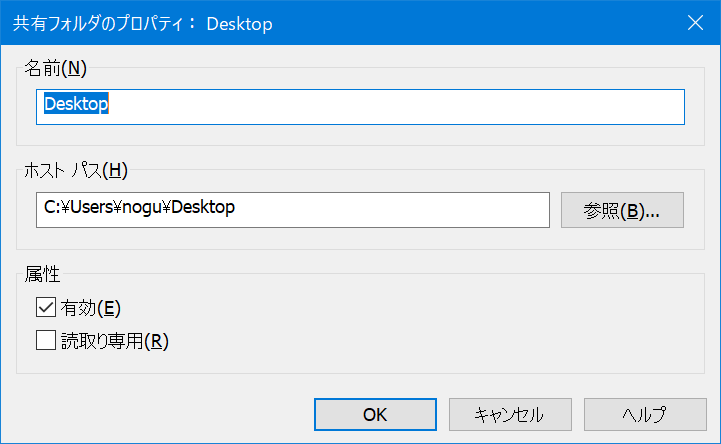Confirm changes with the OK button

(375, 415)
